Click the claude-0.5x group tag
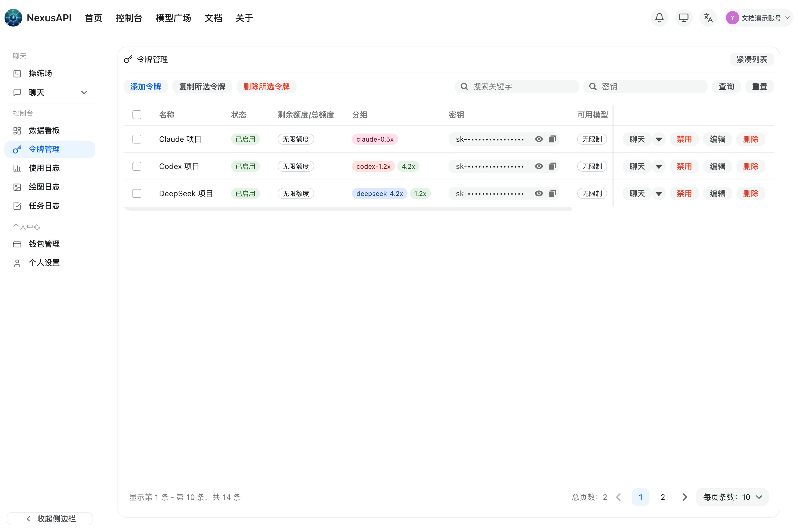Screen dimensions: 798x532 click(375, 139)
